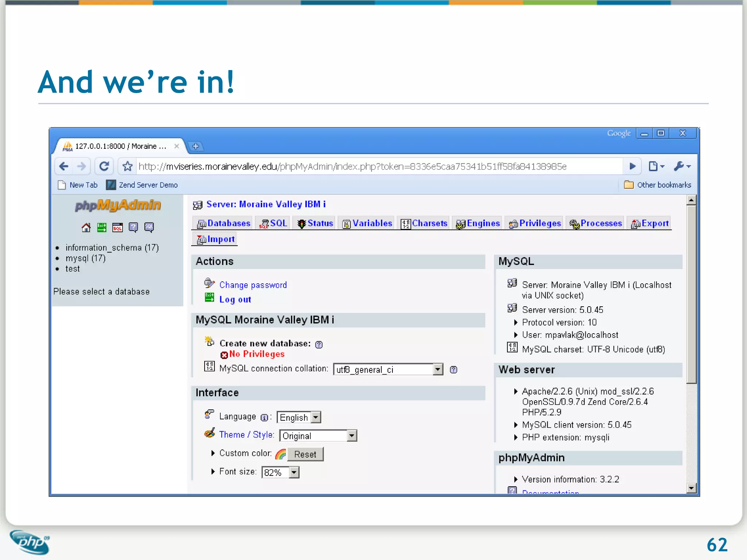Click the browser address bar URL
747x560 pixels.
352,167
